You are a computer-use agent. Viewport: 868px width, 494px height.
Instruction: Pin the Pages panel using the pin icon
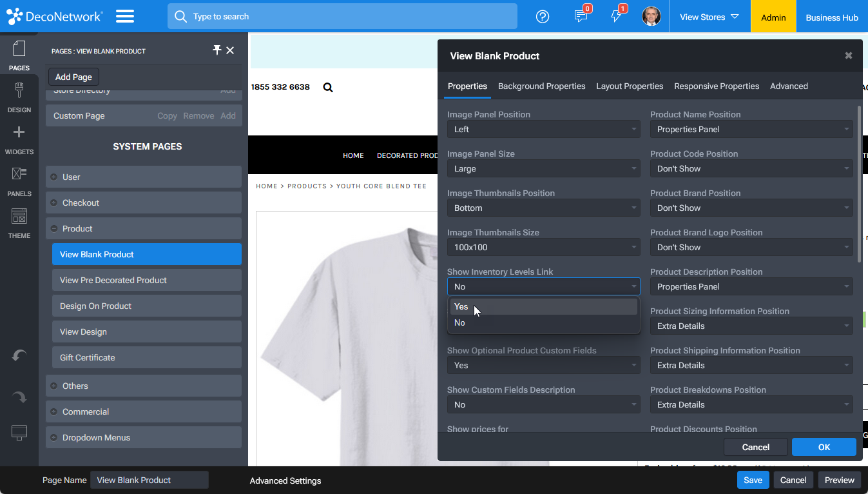(x=217, y=50)
